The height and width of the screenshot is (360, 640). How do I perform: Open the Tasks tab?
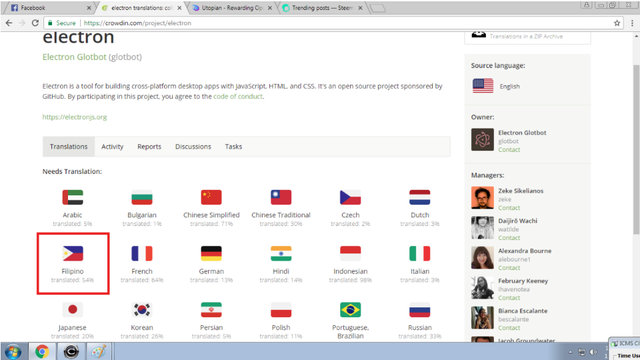point(233,147)
